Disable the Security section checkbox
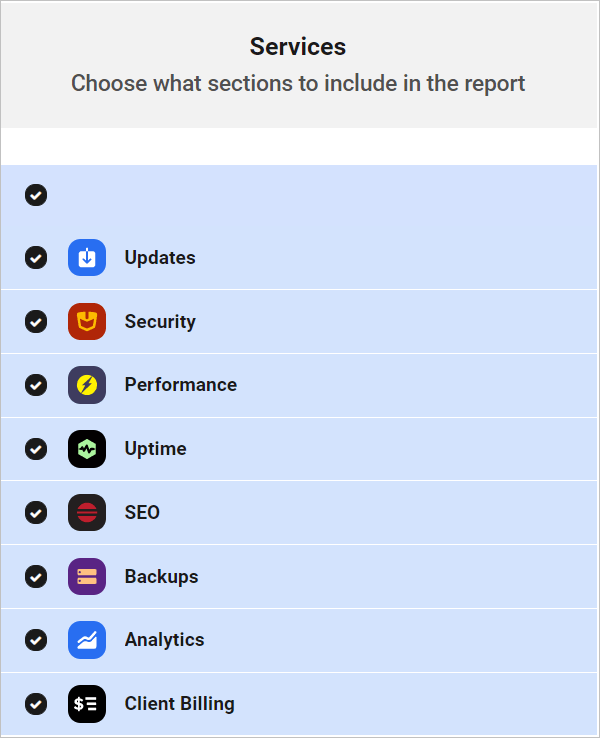Image resolution: width=600 pixels, height=738 pixels. 36,322
